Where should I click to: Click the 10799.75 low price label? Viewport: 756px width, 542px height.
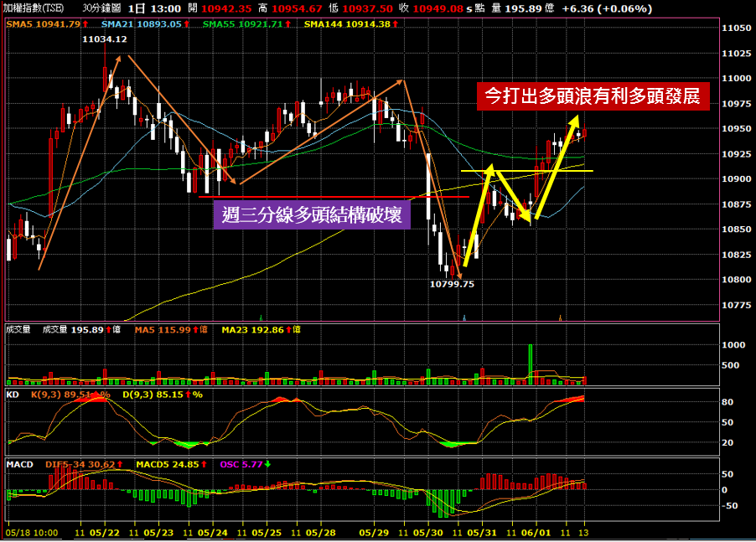click(452, 285)
